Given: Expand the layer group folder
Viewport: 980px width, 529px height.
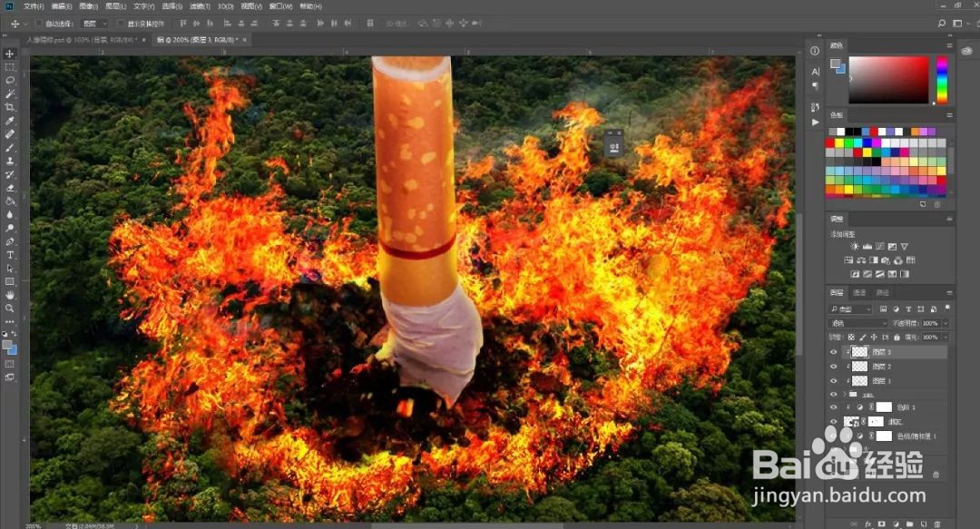Looking at the screenshot, I should [x=845, y=395].
